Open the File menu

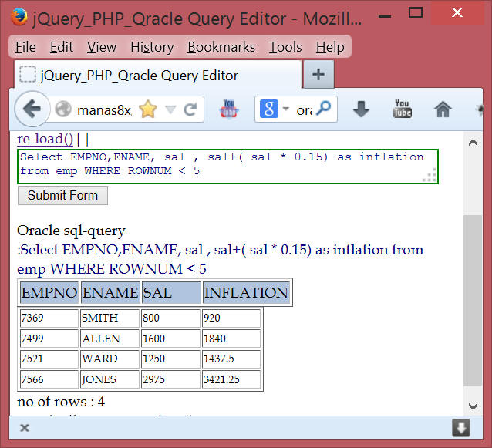[x=25, y=47]
